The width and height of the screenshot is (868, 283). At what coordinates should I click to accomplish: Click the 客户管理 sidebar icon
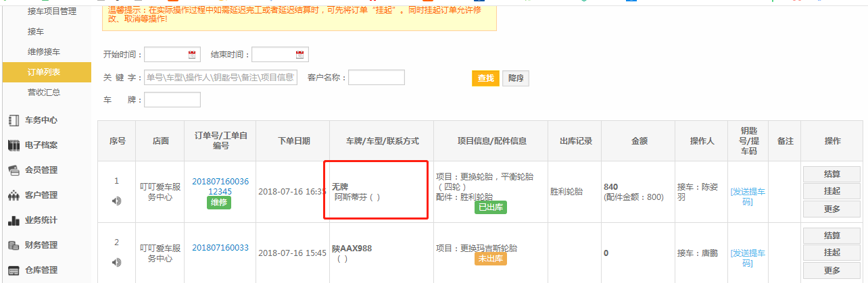(13, 195)
